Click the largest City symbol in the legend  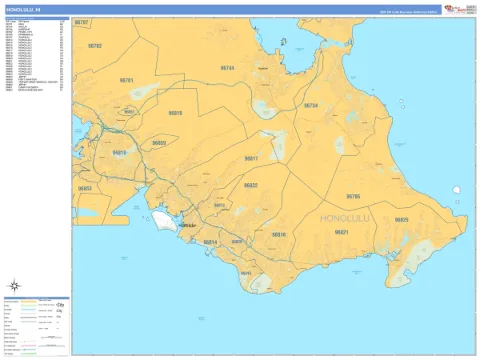[60, 305]
